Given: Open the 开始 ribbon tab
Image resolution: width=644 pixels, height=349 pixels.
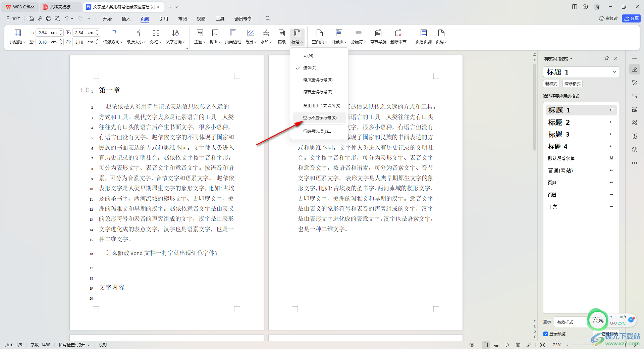Looking at the screenshot, I should click(107, 18).
